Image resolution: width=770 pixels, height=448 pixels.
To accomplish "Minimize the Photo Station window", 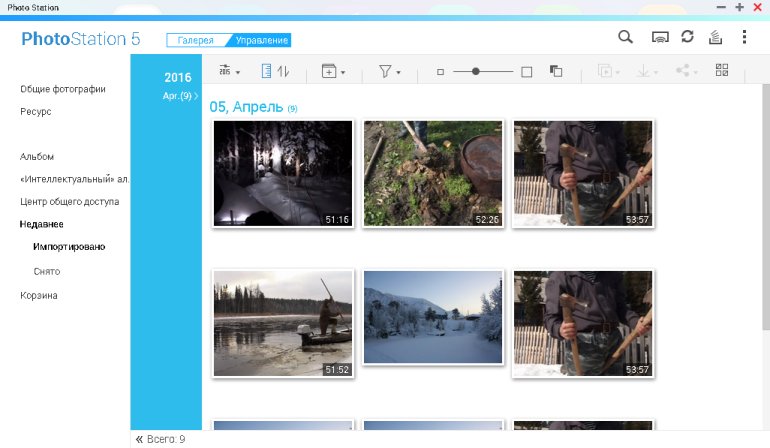I will coord(721,7).
